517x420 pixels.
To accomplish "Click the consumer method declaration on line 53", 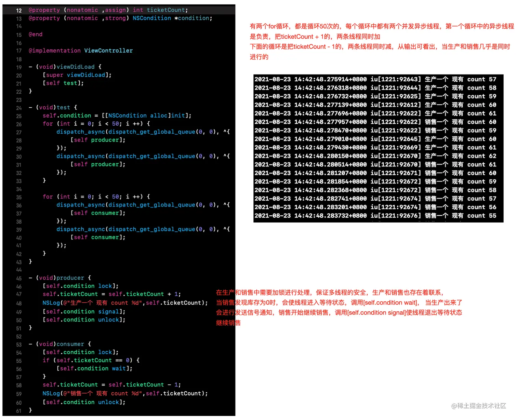I will [x=60, y=344].
